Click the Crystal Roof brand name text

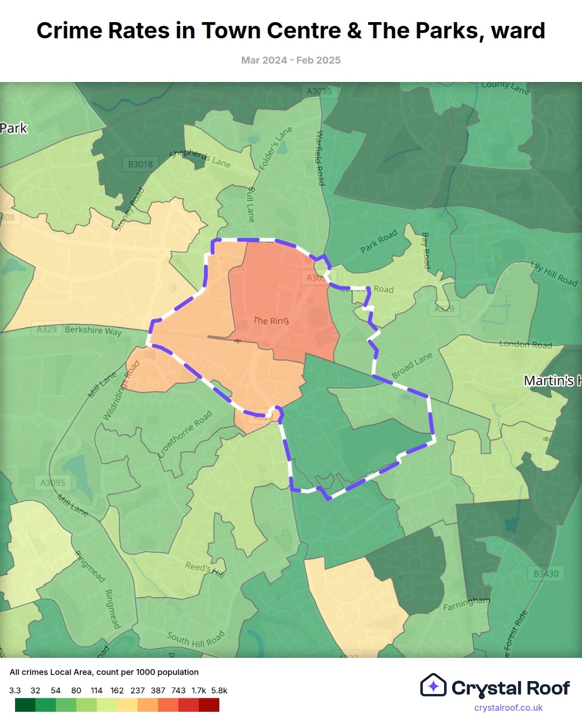point(510,688)
